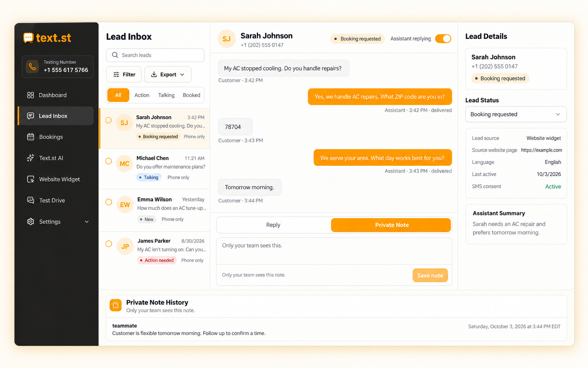
Task: Click the Text.st AI sparkle icon
Action: point(30,158)
